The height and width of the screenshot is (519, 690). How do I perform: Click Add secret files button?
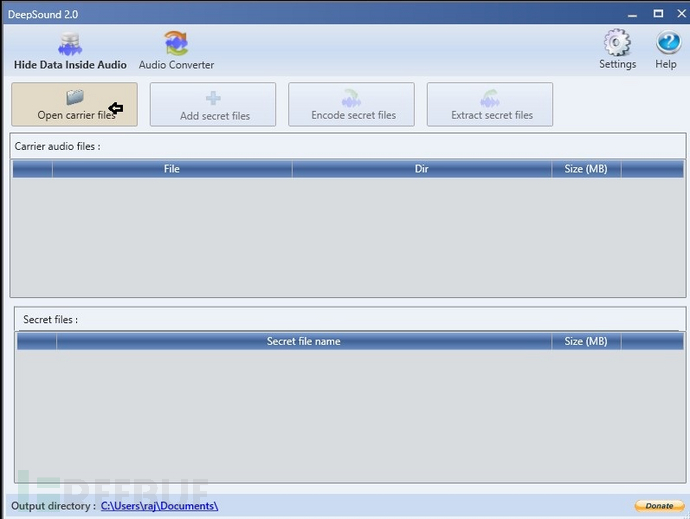click(213, 104)
